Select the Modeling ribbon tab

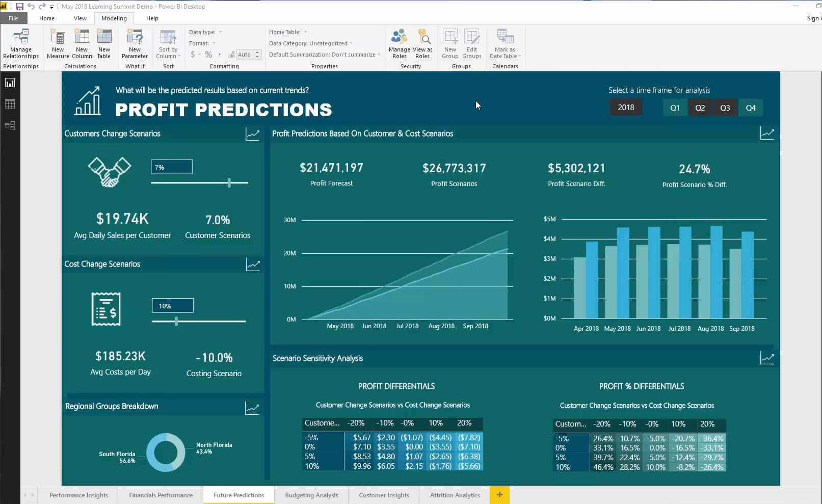tap(114, 18)
